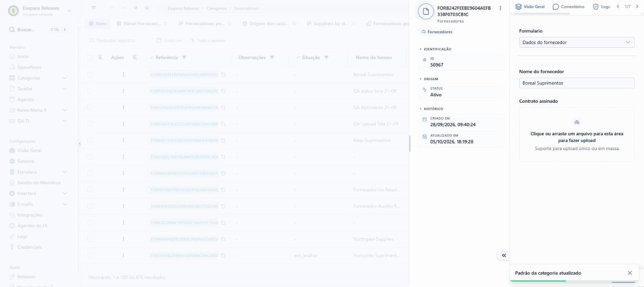Collapse the details panel with the double-chevron button
644x287 pixels.
(504, 255)
